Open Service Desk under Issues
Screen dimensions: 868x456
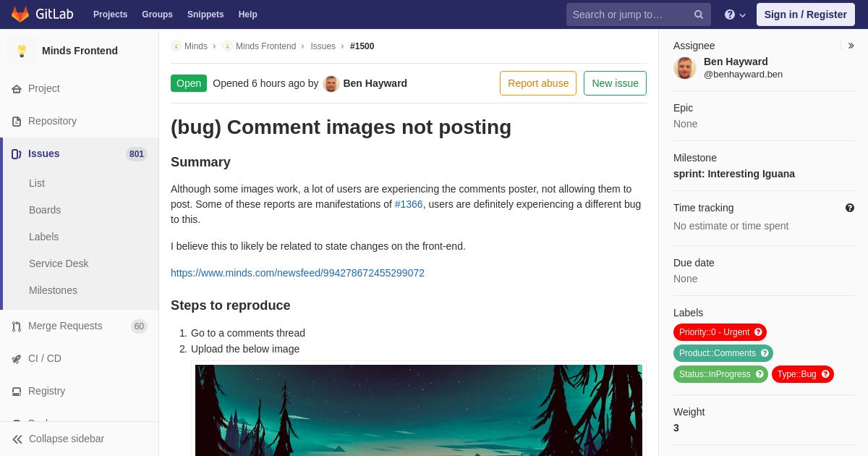tap(59, 263)
